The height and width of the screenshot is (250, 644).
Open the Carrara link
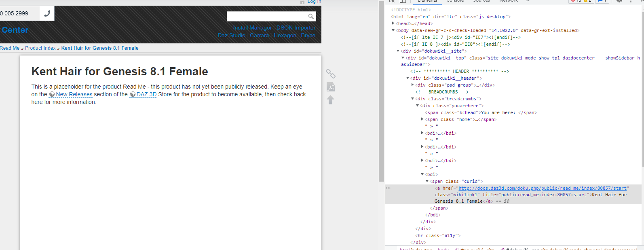coord(259,35)
